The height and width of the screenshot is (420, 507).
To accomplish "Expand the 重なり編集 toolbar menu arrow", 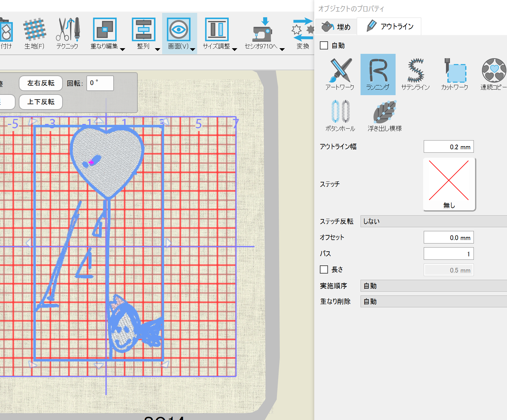I will tap(123, 49).
